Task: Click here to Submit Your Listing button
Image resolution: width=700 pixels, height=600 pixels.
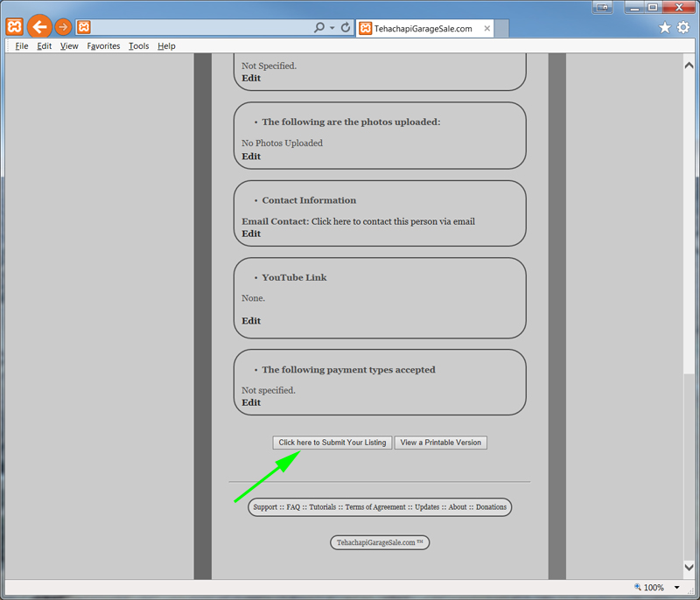Action: pyautogui.click(x=332, y=443)
